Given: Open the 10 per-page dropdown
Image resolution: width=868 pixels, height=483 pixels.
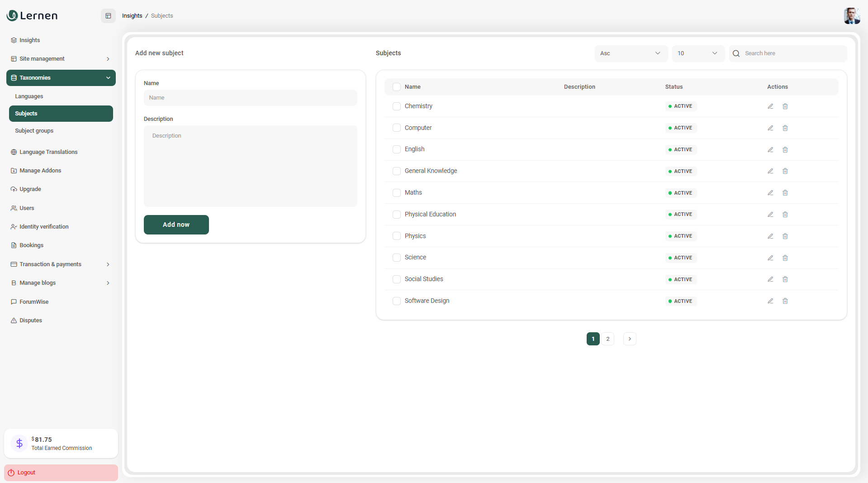Looking at the screenshot, I should pos(697,53).
